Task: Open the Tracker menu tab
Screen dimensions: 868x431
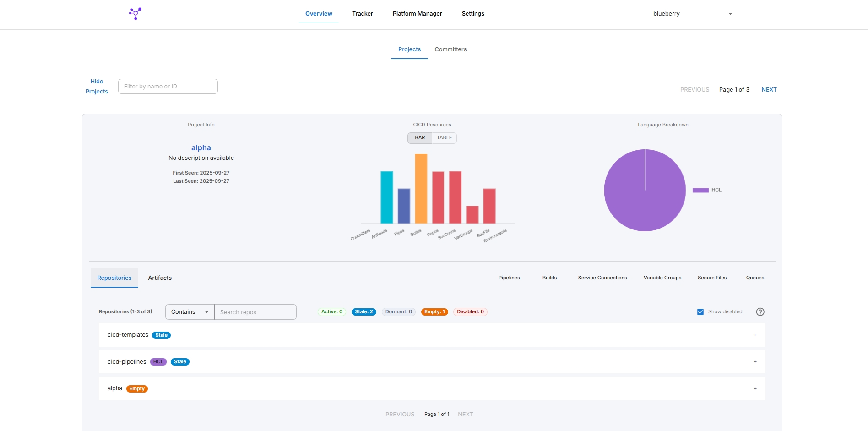Action: (362, 14)
